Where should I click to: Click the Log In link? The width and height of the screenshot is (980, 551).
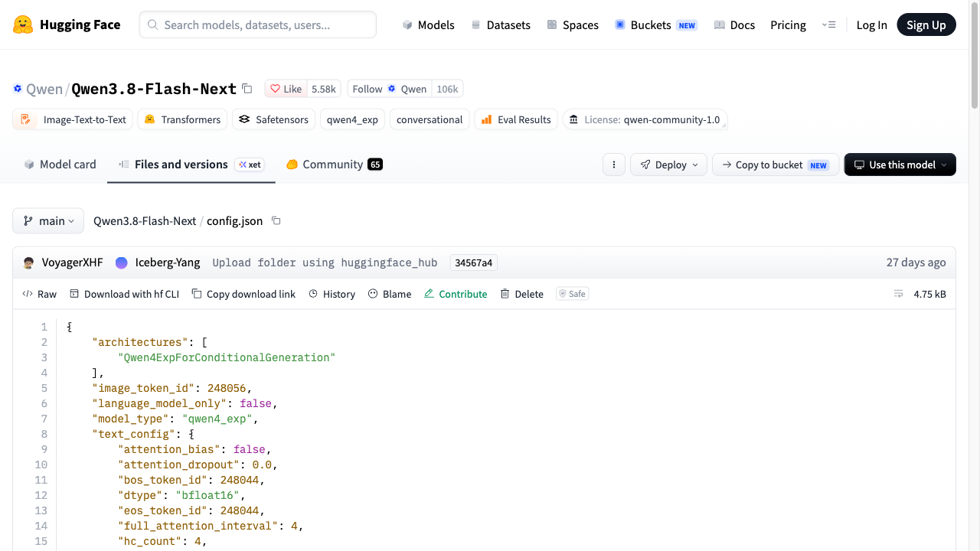(871, 24)
